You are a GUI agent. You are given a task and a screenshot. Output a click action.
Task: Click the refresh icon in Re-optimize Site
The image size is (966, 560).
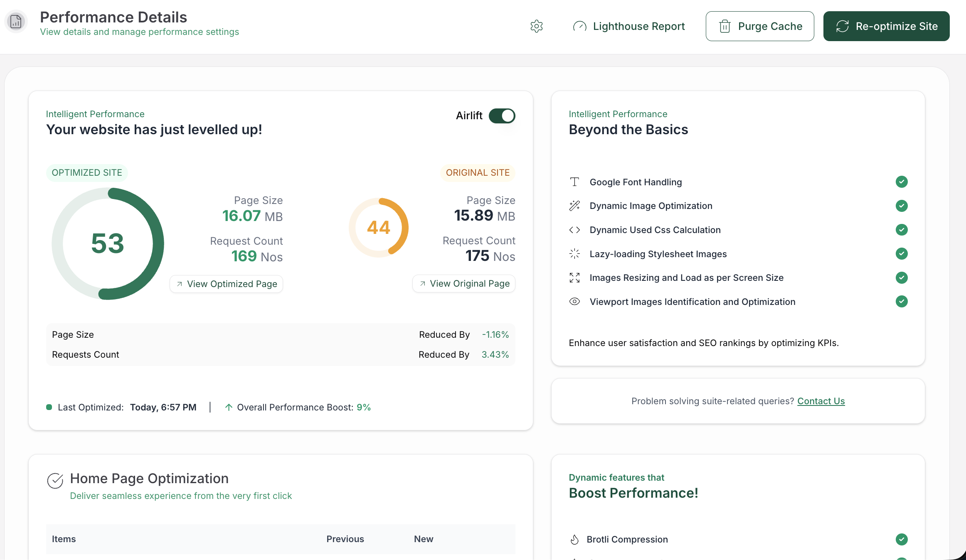(843, 26)
